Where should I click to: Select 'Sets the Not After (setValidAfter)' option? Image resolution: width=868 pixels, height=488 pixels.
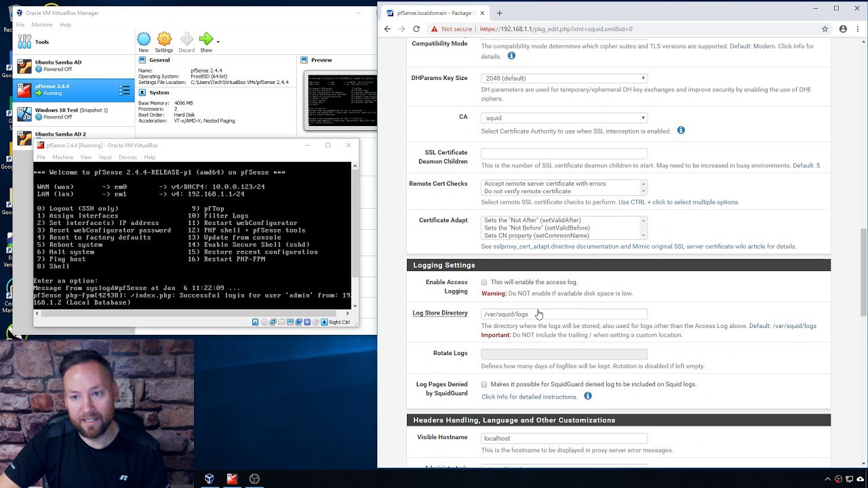click(532, 220)
